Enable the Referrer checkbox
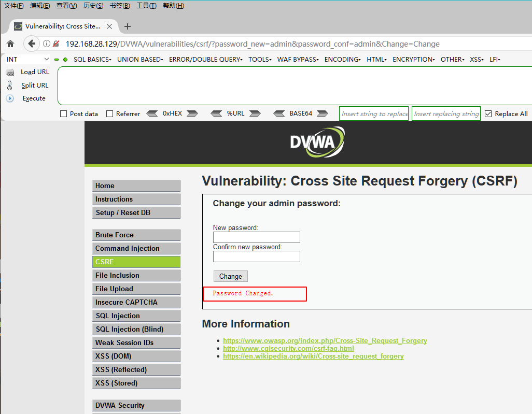532x414 pixels. tap(109, 114)
